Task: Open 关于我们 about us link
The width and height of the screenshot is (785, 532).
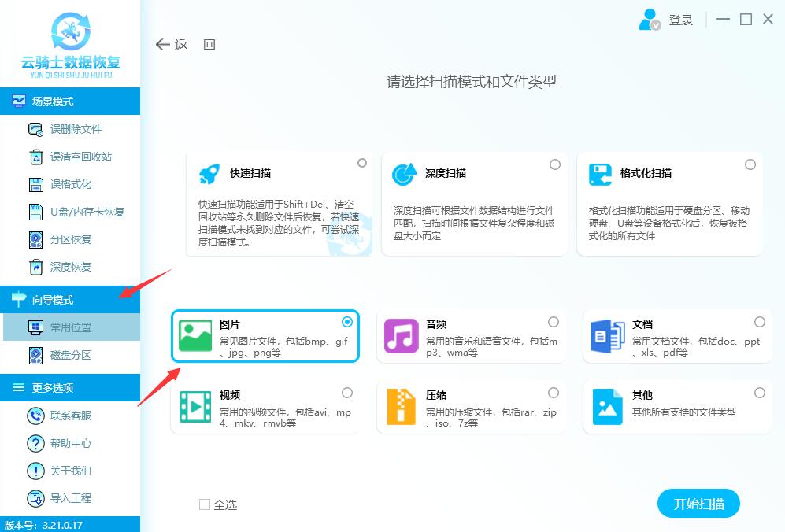Action: pyautogui.click(x=71, y=471)
